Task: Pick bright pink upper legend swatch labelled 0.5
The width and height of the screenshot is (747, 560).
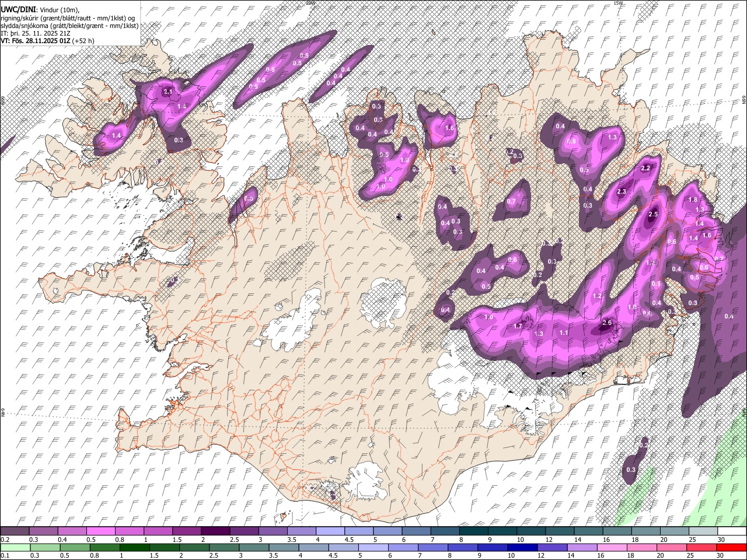Action: (100, 531)
